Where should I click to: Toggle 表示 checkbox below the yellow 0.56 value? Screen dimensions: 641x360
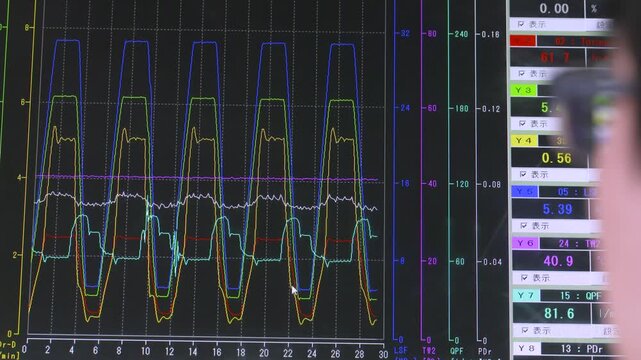tap(523, 174)
